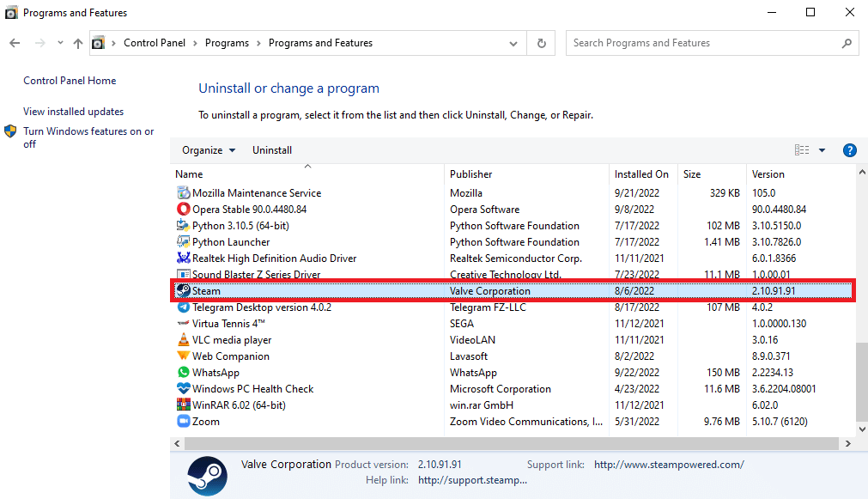The height and width of the screenshot is (499, 868).
Task: Click the Windows PC Health Check icon
Action: (183, 389)
